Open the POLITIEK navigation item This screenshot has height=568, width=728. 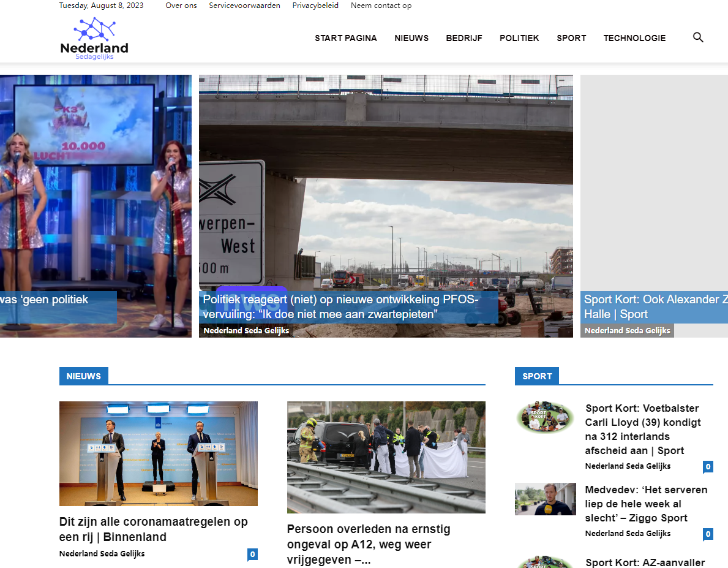519,38
